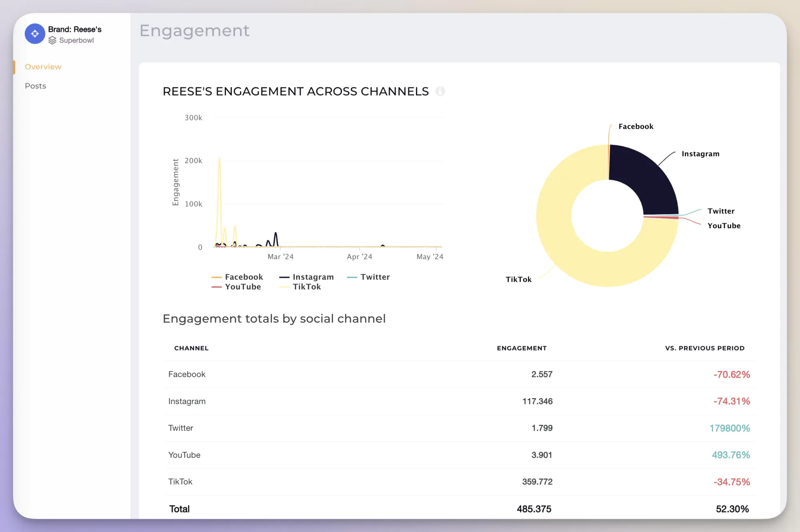Toggle Facebook series in chart legend
The width and height of the screenshot is (800, 532).
pos(237,277)
